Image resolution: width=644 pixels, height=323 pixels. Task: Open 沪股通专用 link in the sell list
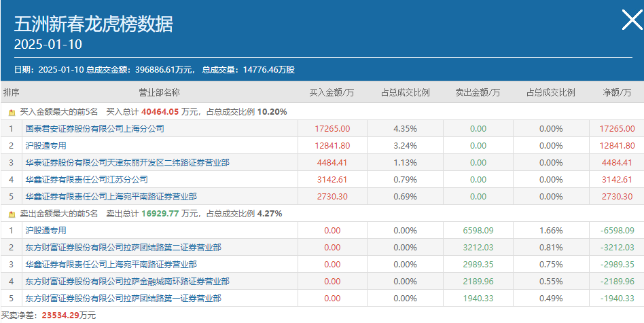[46, 231]
